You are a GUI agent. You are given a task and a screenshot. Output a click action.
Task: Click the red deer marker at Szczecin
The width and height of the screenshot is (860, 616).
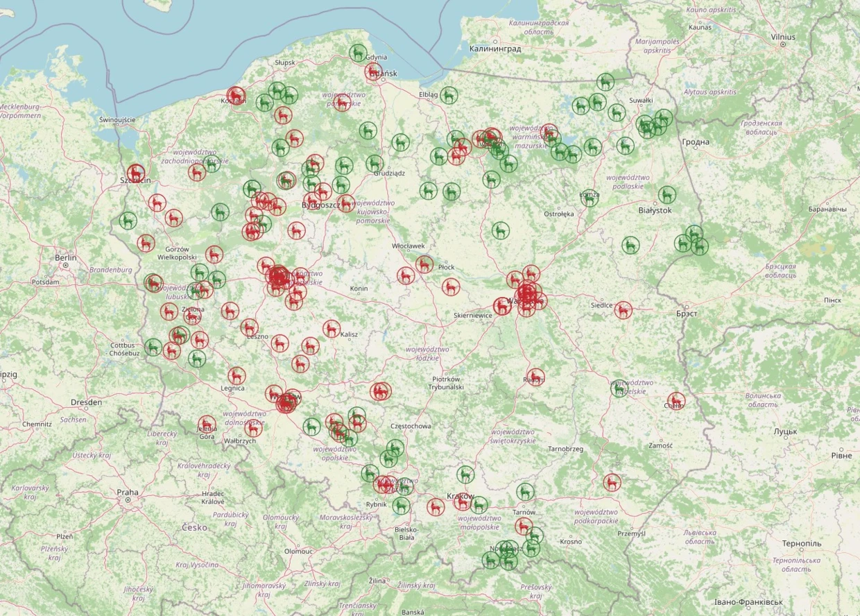pyautogui.click(x=136, y=173)
